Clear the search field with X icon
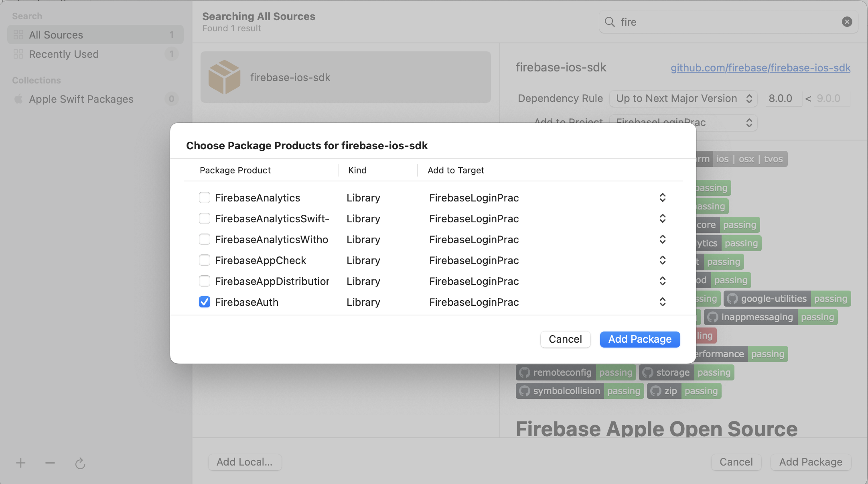This screenshot has height=484, width=868. pos(847,22)
